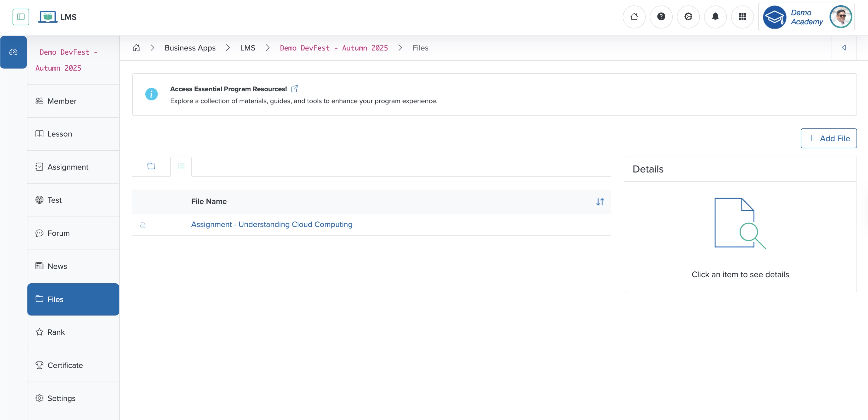The width and height of the screenshot is (868, 420).
Task: Switch to folder view of files
Action: (151, 166)
